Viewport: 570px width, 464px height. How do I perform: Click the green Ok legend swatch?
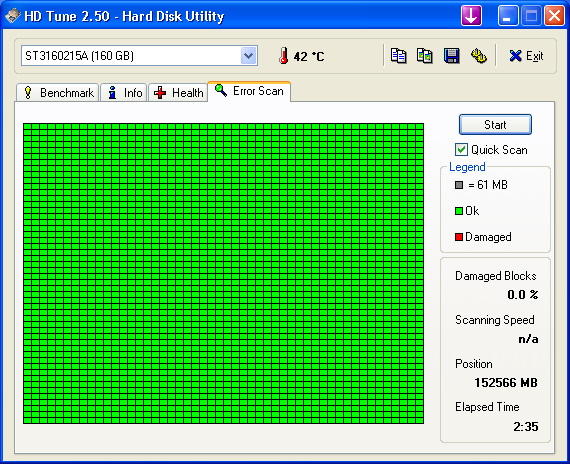459,211
